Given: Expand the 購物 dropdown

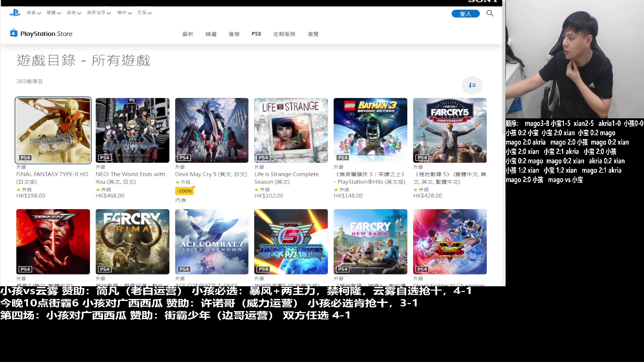Looking at the screenshot, I should [124, 13].
